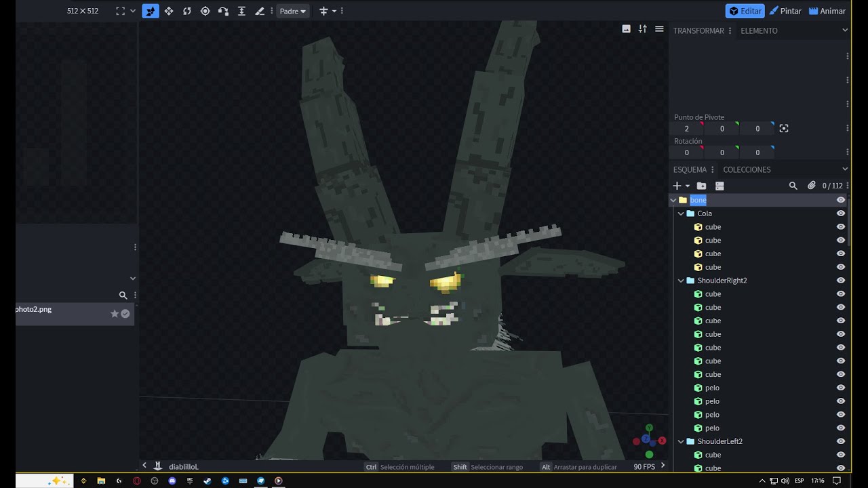This screenshot has width=868, height=488.
Task: Select the paint brush edit tool
Action: [x=260, y=11]
